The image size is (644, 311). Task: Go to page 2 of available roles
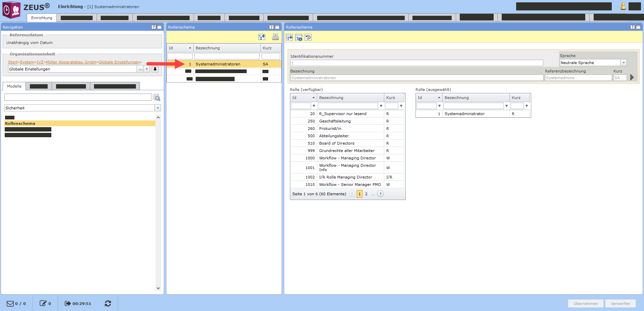tap(366, 194)
